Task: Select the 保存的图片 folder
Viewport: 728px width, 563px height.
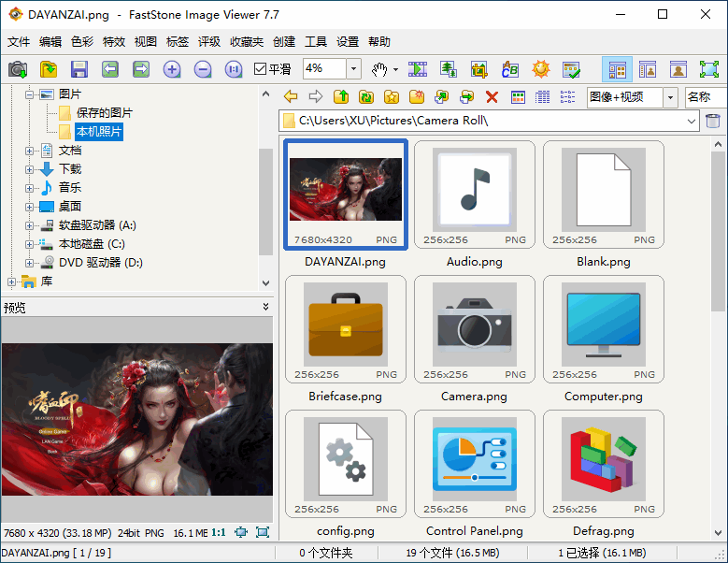Action: [x=105, y=113]
